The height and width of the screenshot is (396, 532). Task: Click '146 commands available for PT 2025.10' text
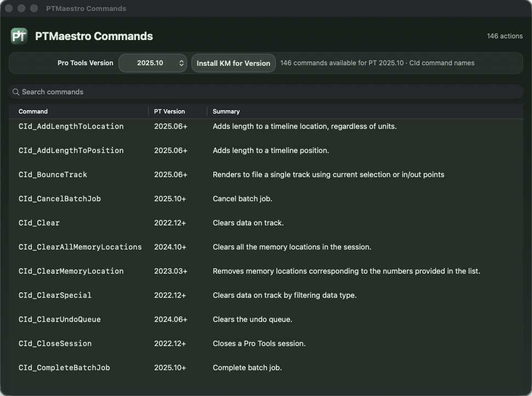coord(342,63)
